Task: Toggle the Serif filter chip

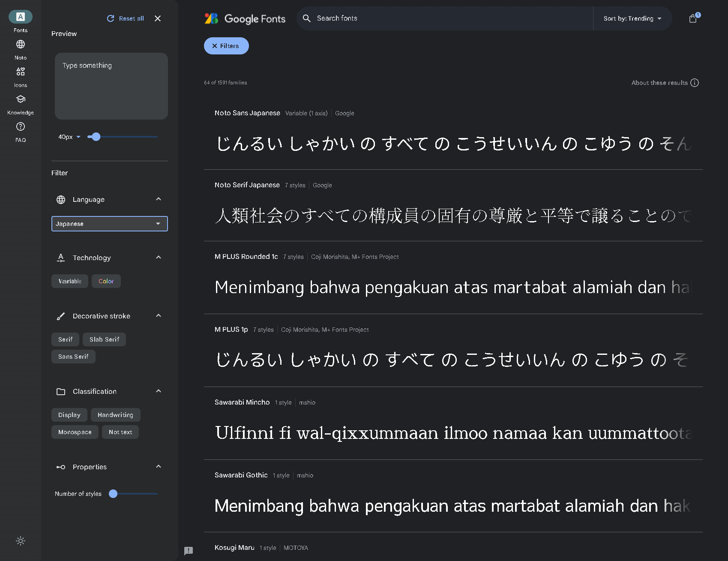Action: coord(65,339)
